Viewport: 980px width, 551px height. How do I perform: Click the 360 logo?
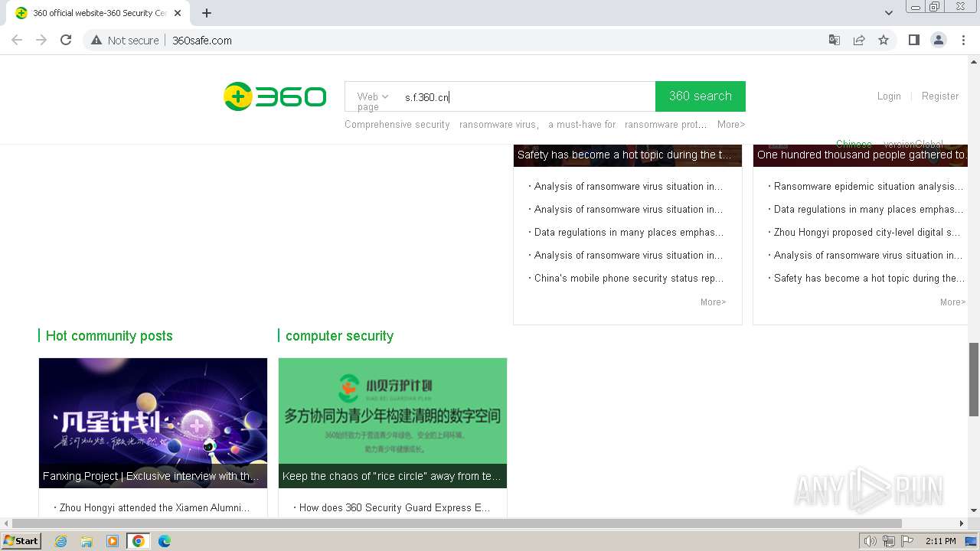(275, 96)
